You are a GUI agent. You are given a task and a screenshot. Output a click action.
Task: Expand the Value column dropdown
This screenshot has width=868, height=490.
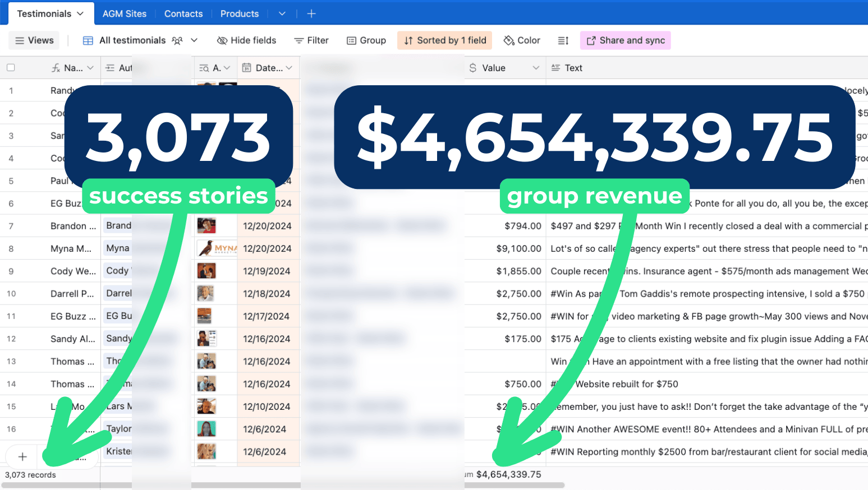pos(535,68)
